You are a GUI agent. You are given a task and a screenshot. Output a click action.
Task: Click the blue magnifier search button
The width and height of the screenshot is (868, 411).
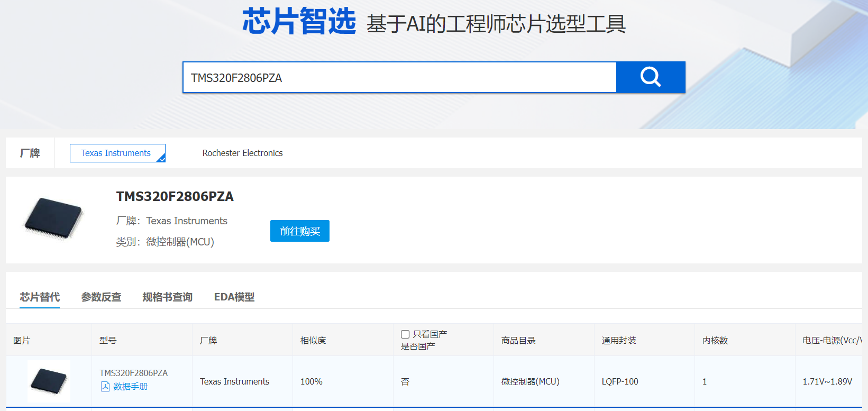651,77
